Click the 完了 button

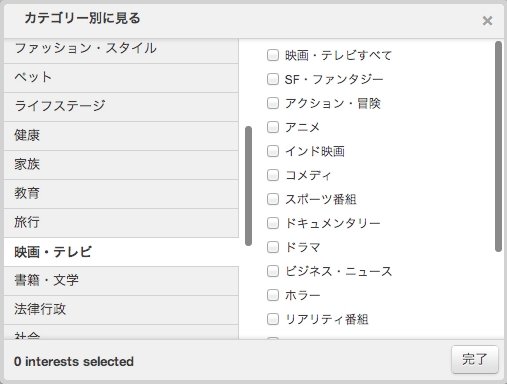pyautogui.click(x=475, y=359)
